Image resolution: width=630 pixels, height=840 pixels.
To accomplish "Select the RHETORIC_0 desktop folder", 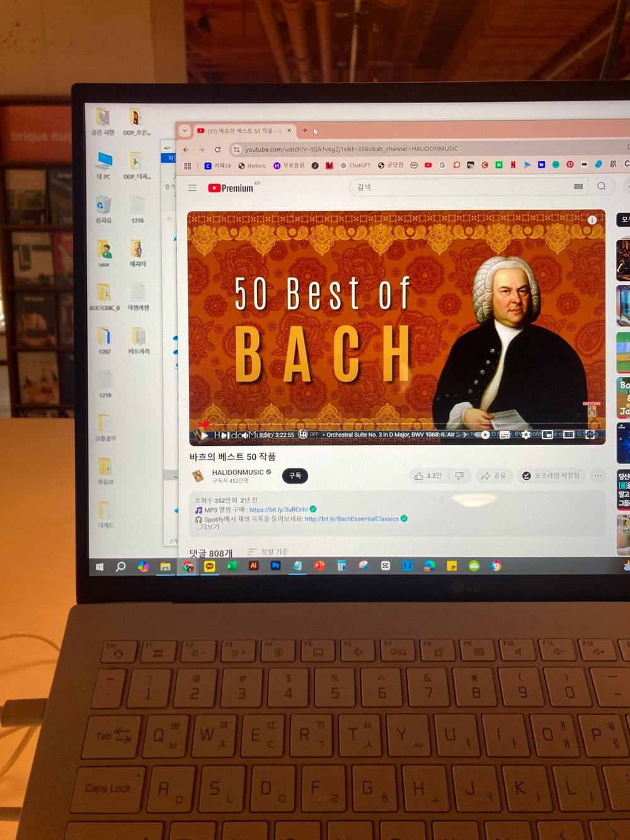I will pos(104,297).
